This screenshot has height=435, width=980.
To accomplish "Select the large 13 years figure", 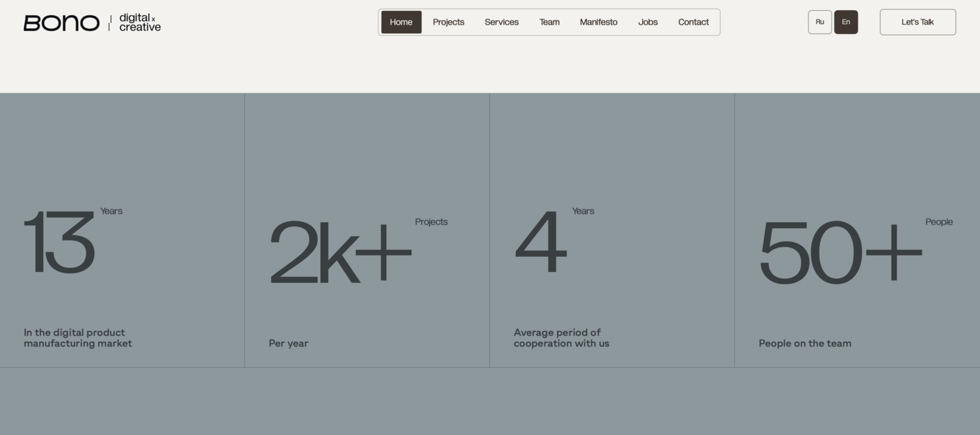I will click(x=59, y=242).
